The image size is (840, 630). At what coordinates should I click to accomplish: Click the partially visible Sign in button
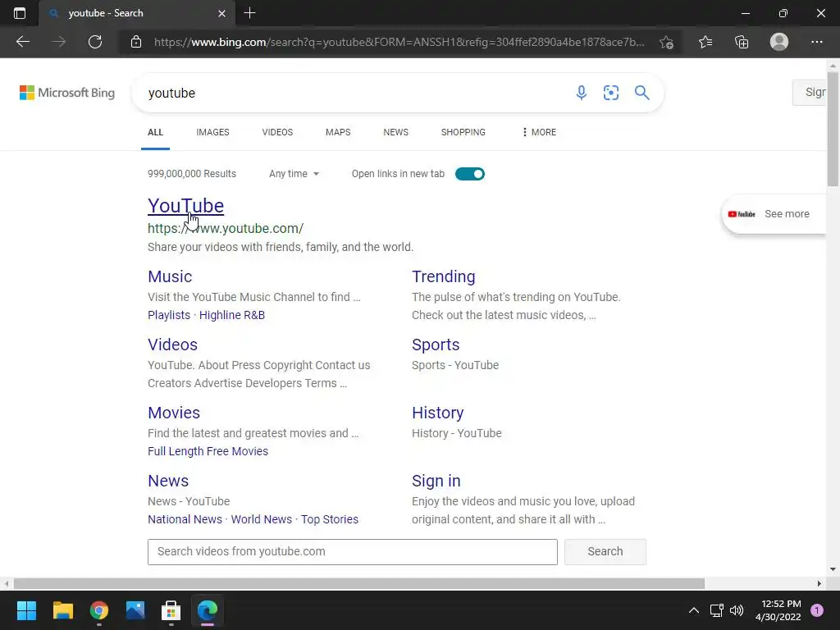(810, 92)
